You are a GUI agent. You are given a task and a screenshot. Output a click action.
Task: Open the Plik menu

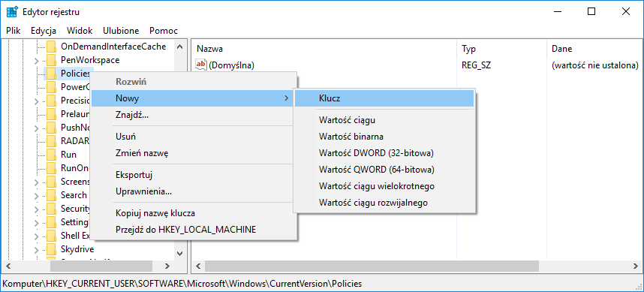tap(14, 31)
